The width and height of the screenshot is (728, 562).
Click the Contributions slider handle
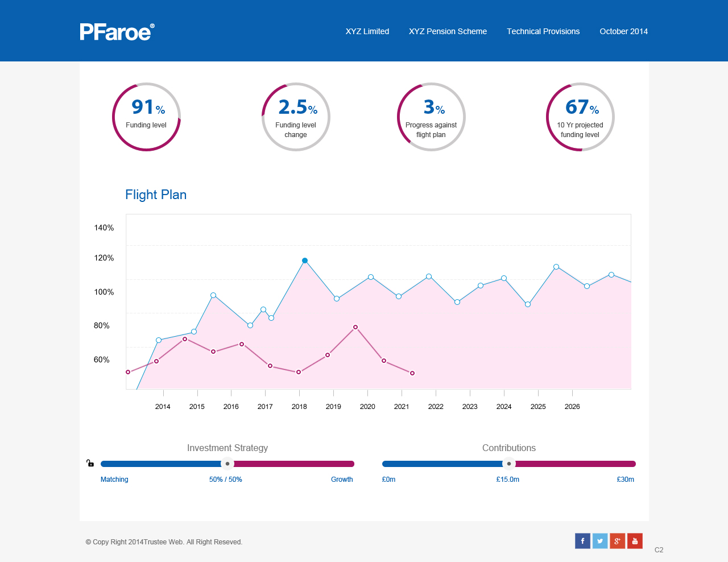click(x=509, y=464)
